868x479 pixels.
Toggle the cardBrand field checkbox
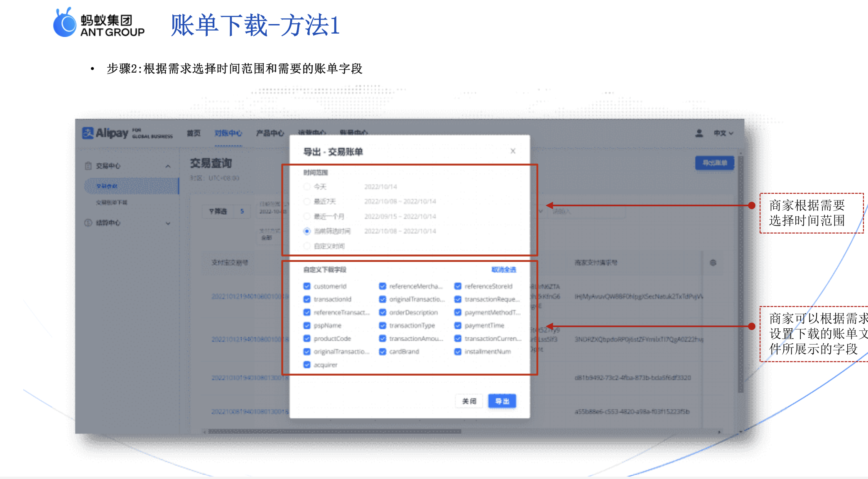point(383,352)
